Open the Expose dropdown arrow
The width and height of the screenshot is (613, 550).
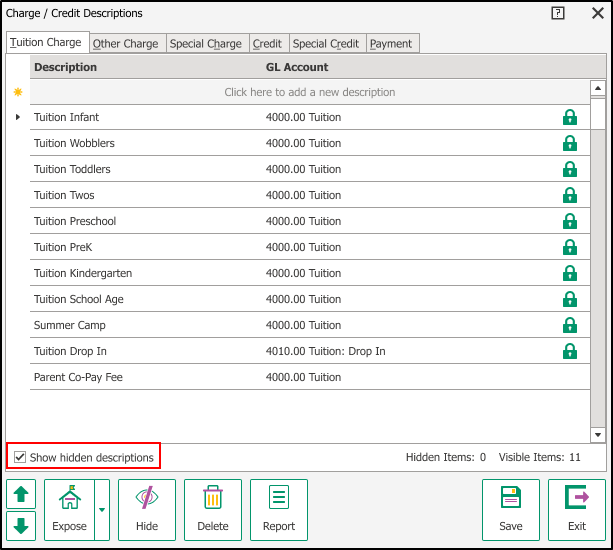click(102, 510)
